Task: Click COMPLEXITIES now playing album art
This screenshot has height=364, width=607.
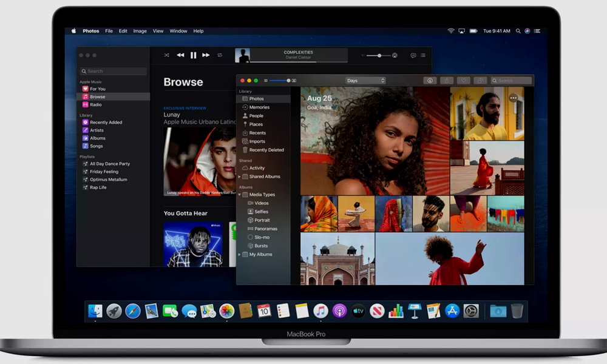Action: pos(242,55)
